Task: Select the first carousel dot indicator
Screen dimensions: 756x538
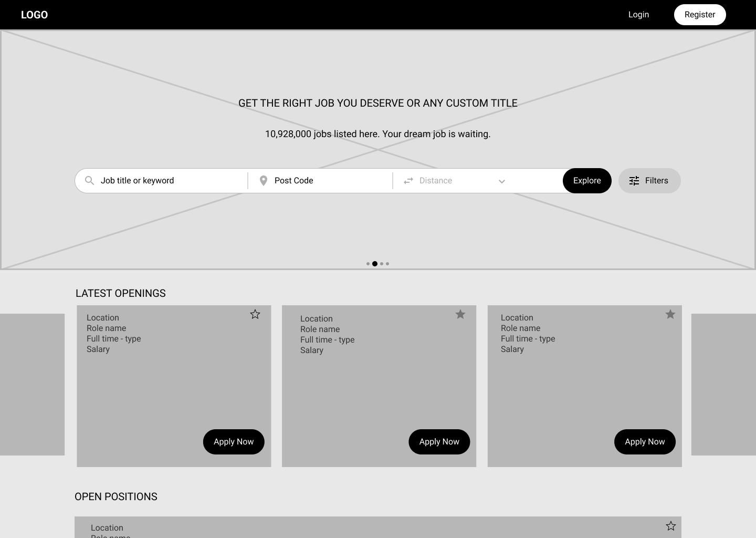Action: [x=368, y=264]
